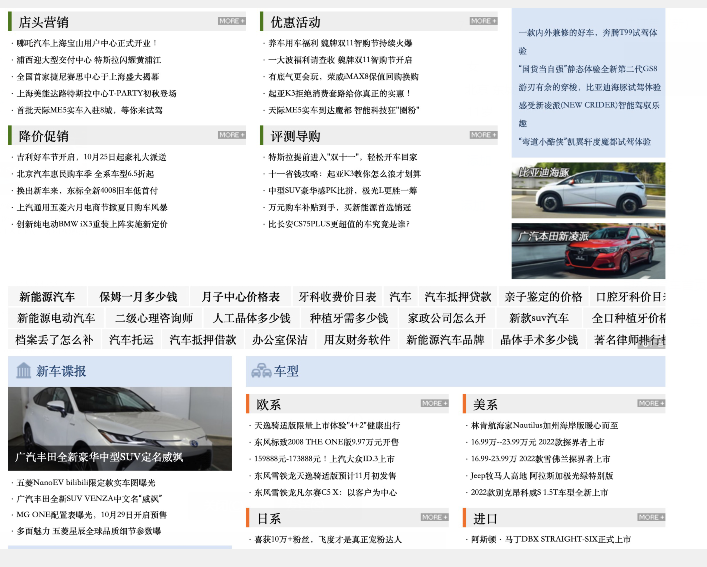The width and height of the screenshot is (707, 567).
Task: Select the 月子中心价格表 tag
Action: 241,297
